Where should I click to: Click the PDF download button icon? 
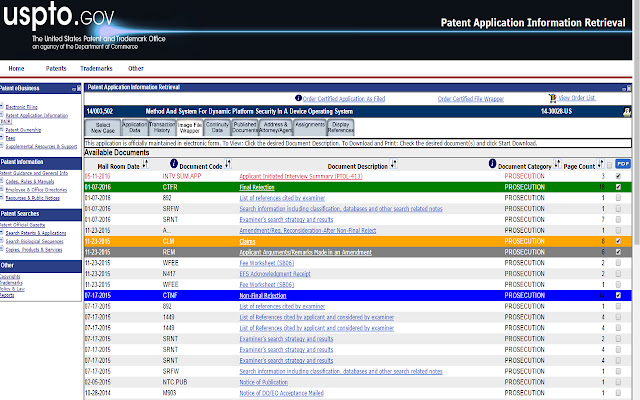622,164
